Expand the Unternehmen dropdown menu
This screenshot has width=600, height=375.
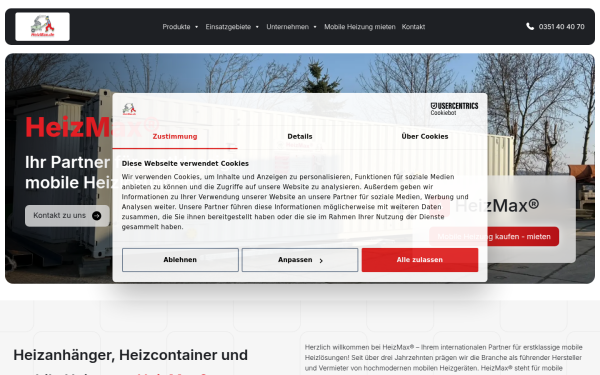tap(291, 27)
